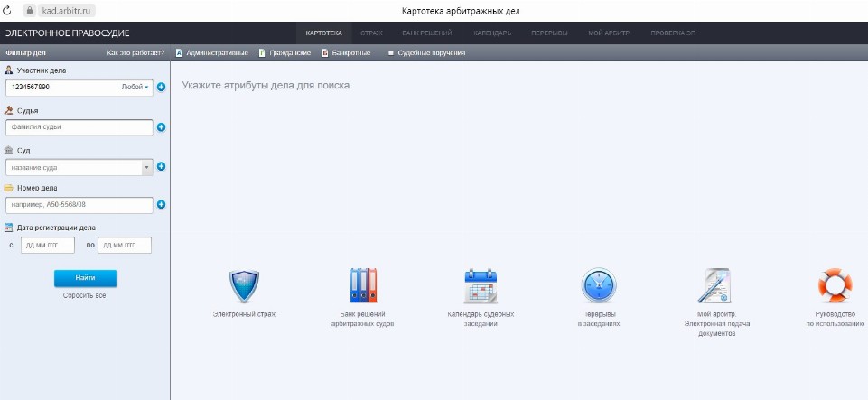This screenshot has height=400, width=868.
Task: Open Банк решений арбитражных судов folders icon
Action: point(362,286)
